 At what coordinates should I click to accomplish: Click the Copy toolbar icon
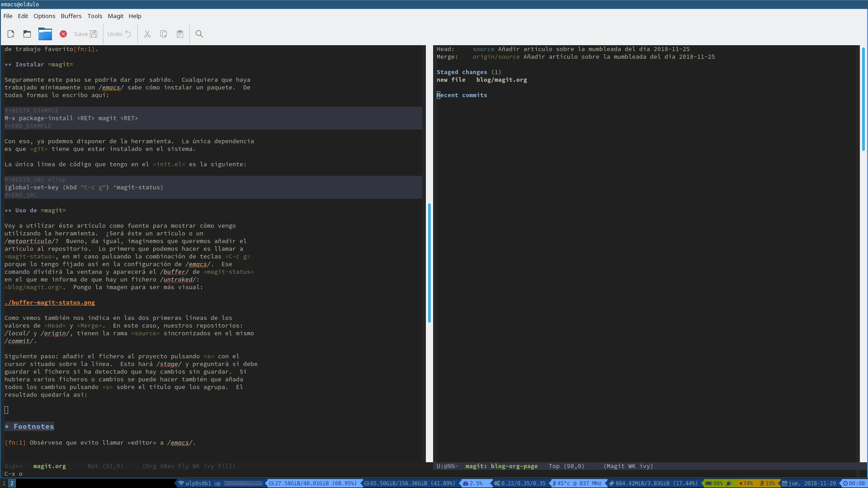point(164,34)
